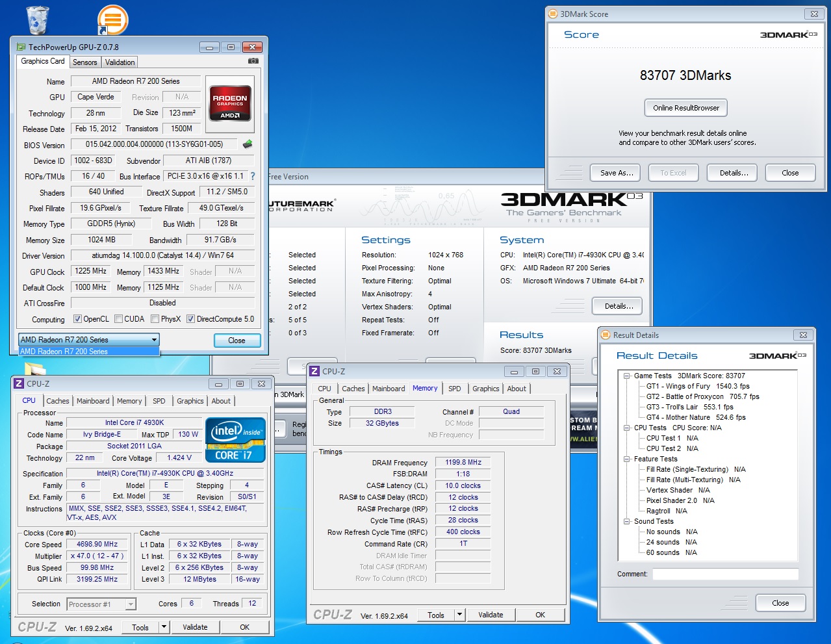831x644 pixels.
Task: Collapse the Feature Tests tree node
Action: tap(627, 459)
